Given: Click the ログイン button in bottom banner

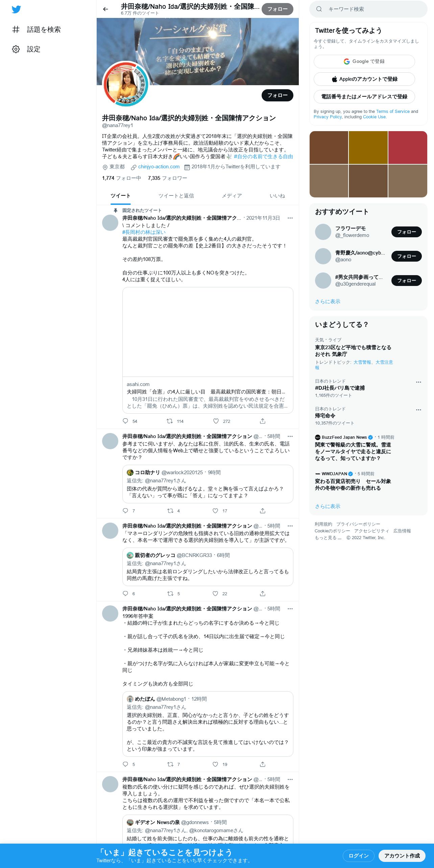Looking at the screenshot, I should [359, 855].
